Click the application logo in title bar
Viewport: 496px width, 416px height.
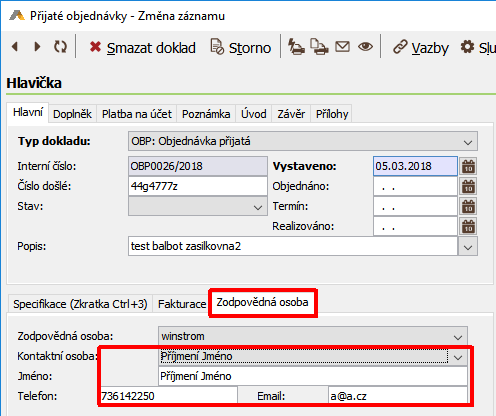pyautogui.click(x=17, y=16)
